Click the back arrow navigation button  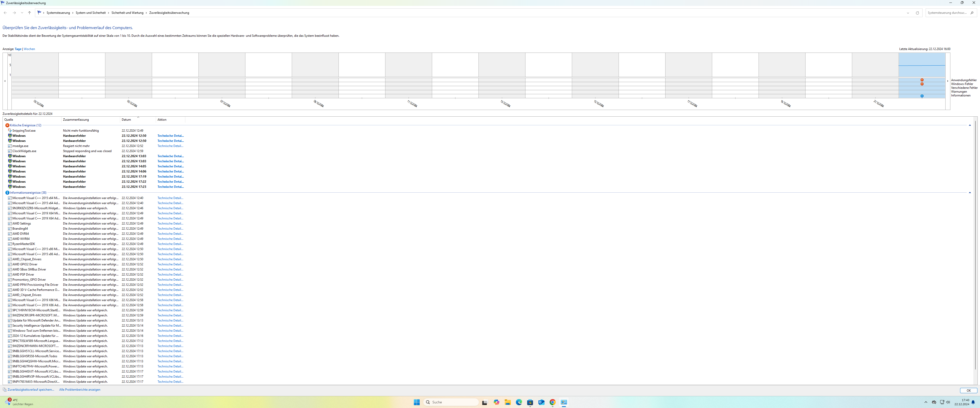tap(5, 13)
